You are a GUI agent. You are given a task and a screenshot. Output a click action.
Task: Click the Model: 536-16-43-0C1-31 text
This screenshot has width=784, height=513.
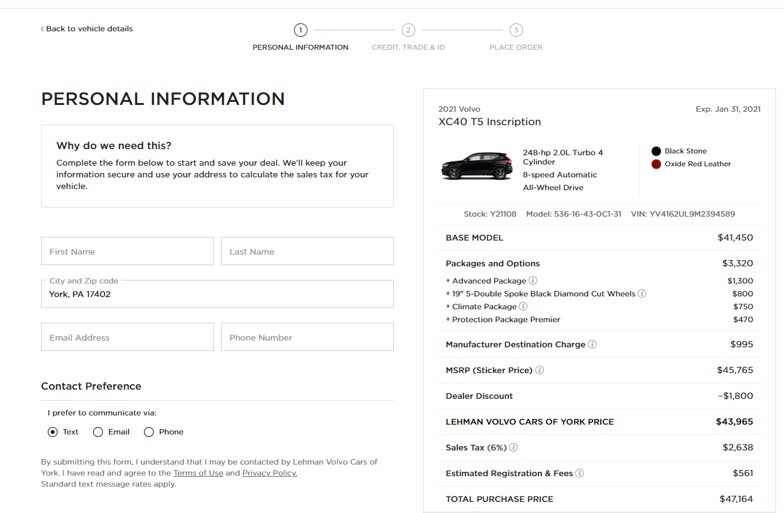coord(574,214)
